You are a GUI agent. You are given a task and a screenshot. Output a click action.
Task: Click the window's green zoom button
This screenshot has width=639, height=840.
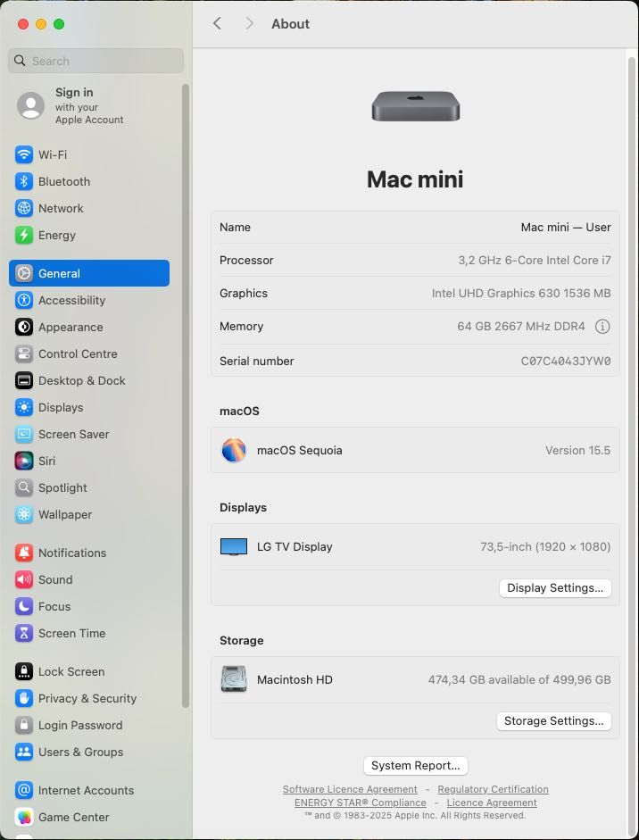[x=59, y=24]
